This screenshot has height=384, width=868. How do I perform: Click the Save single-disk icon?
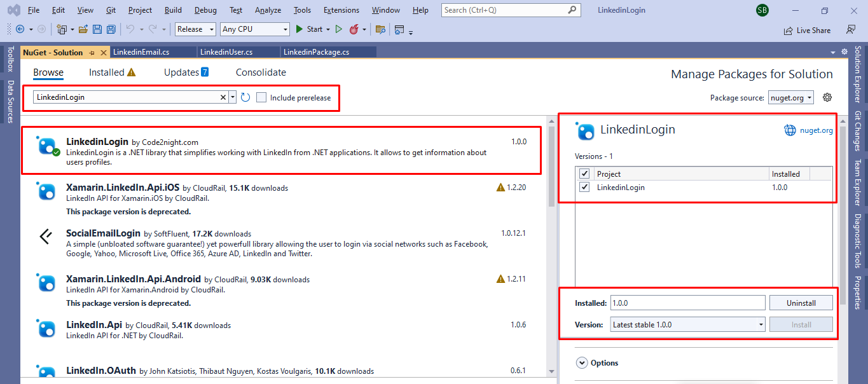pyautogui.click(x=97, y=29)
